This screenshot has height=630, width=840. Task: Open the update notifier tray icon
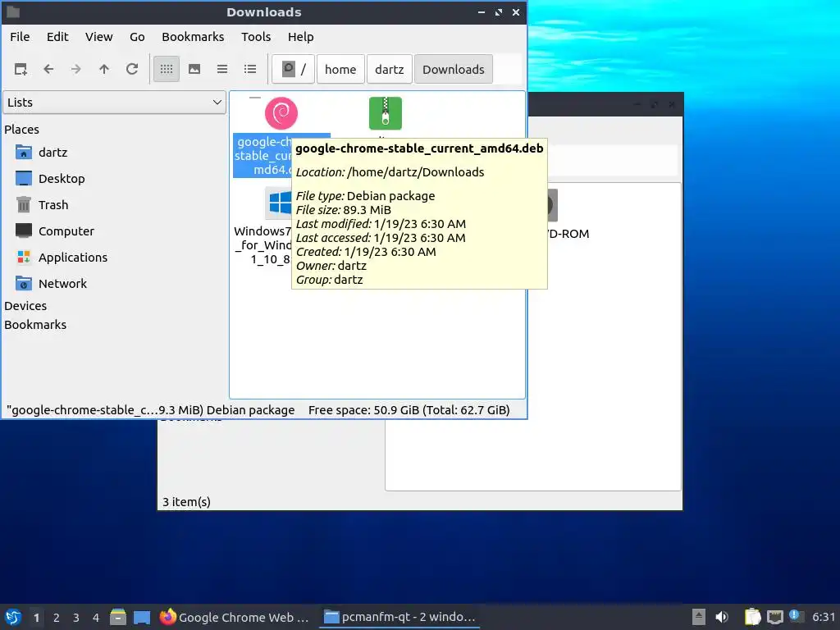point(796,617)
